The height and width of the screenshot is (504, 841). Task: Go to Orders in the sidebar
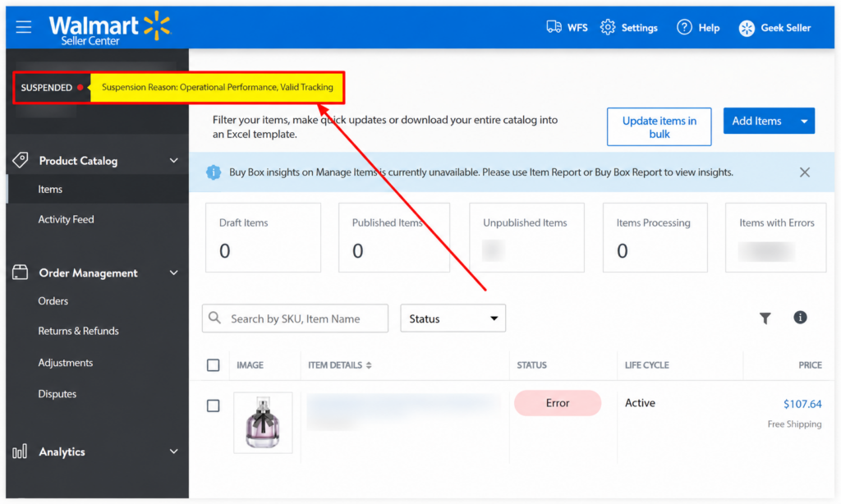pyautogui.click(x=53, y=301)
